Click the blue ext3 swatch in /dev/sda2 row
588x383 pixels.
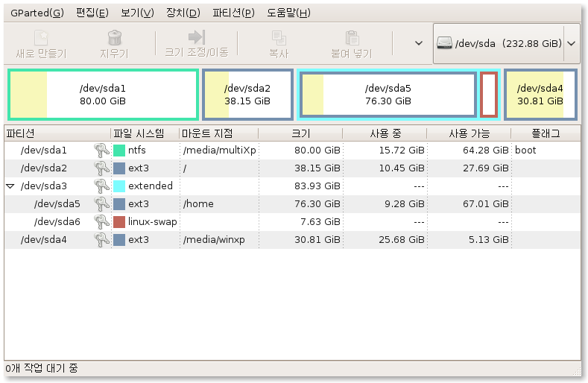(x=119, y=168)
